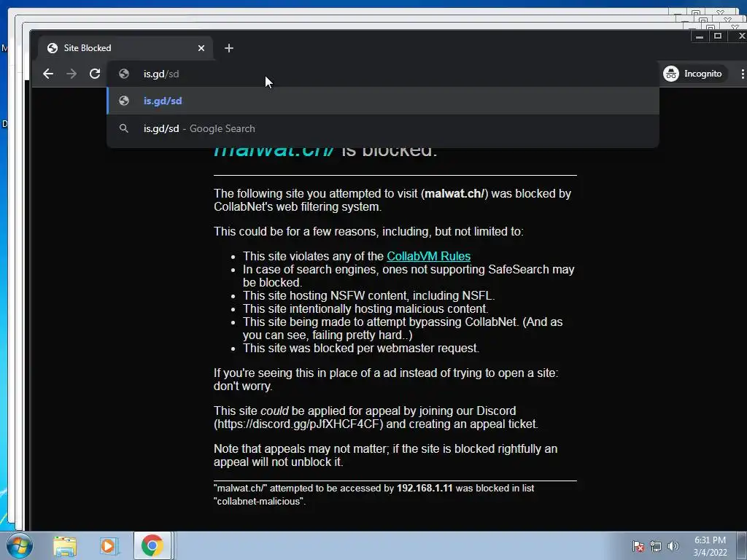Click the "collabnet-malicious" list name text

click(x=259, y=502)
